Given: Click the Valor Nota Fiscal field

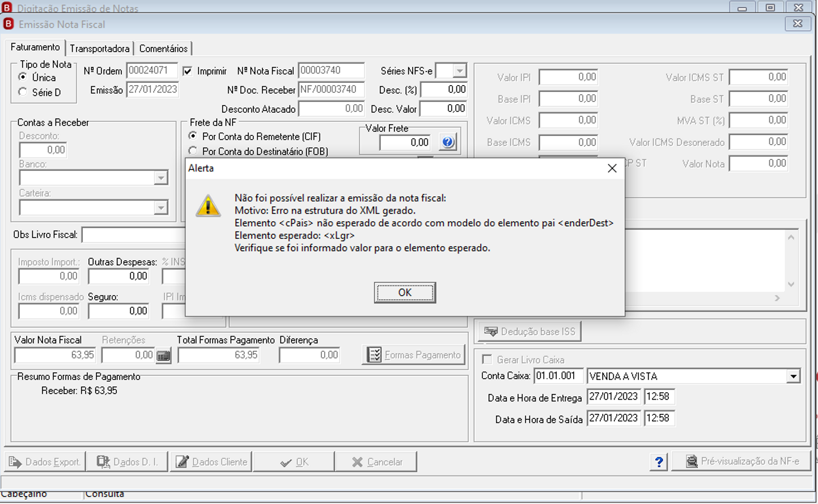Looking at the screenshot, I should (56, 355).
